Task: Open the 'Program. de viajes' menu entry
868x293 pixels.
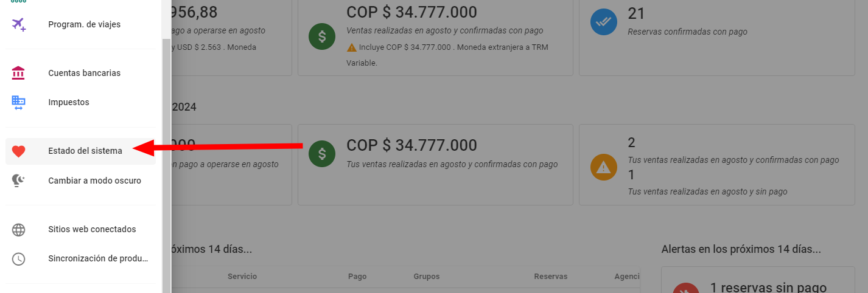Action: [84, 24]
